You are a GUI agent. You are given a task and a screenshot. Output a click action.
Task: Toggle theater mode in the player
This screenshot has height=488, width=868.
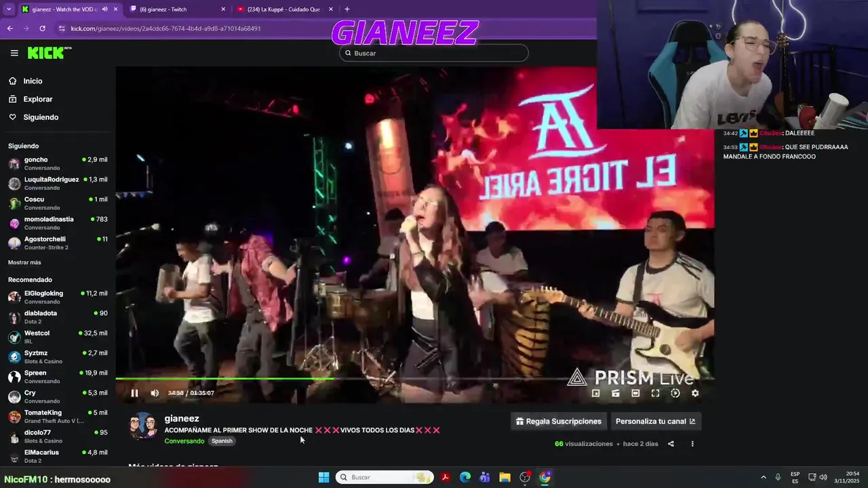coord(635,393)
